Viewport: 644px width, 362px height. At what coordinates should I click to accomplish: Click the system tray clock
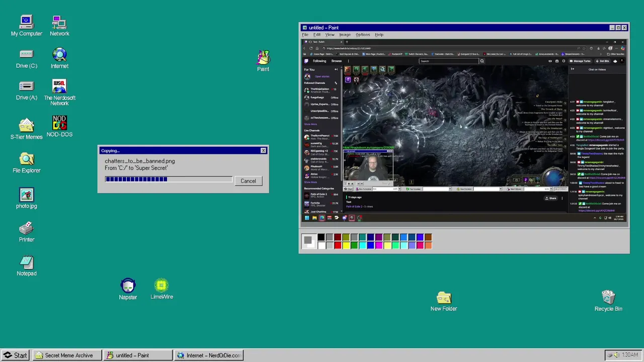(x=630, y=355)
